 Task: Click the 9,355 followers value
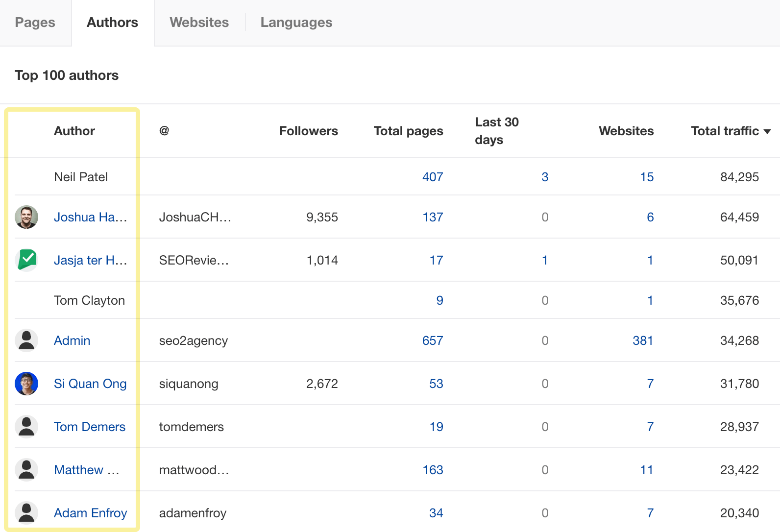(x=322, y=217)
